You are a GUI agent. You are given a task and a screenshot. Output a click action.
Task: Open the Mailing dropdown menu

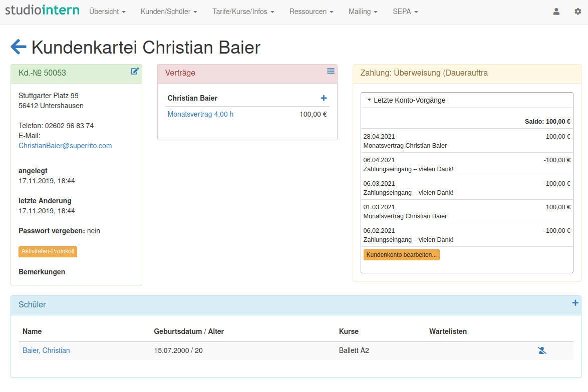pyautogui.click(x=363, y=12)
